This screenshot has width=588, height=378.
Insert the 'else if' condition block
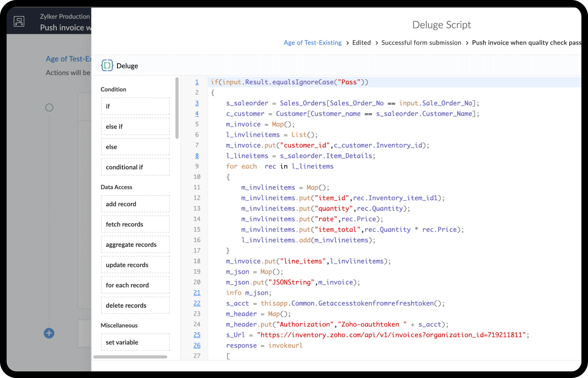click(x=135, y=127)
